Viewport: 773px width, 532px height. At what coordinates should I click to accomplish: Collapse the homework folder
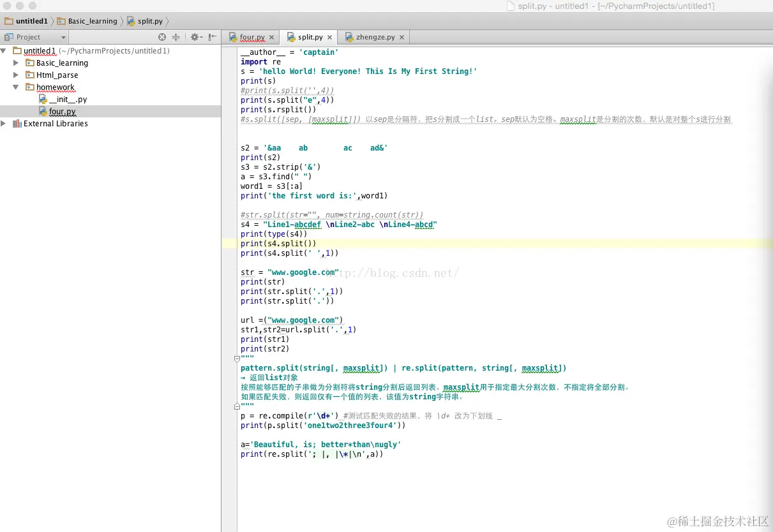point(17,87)
